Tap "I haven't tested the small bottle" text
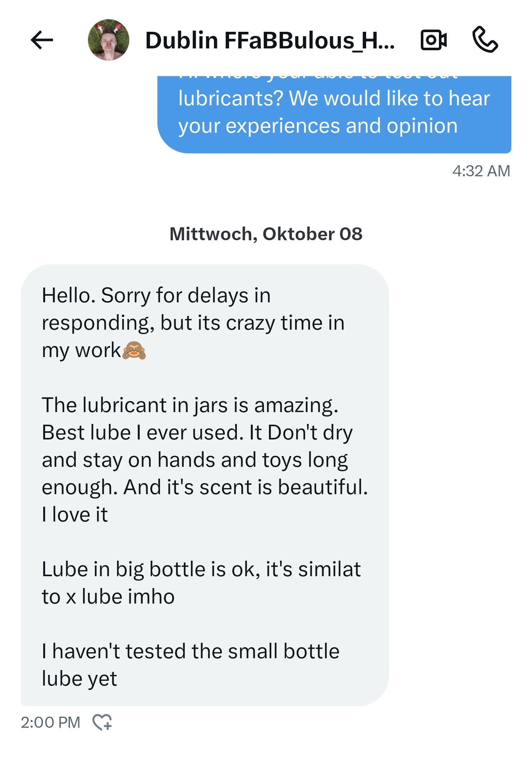The width and height of the screenshot is (532, 761). [191, 651]
